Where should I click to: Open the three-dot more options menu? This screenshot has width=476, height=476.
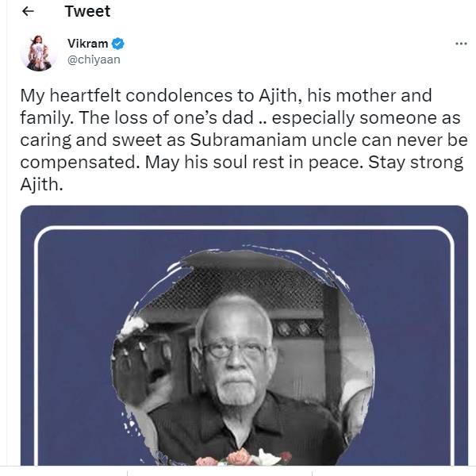[x=461, y=44]
